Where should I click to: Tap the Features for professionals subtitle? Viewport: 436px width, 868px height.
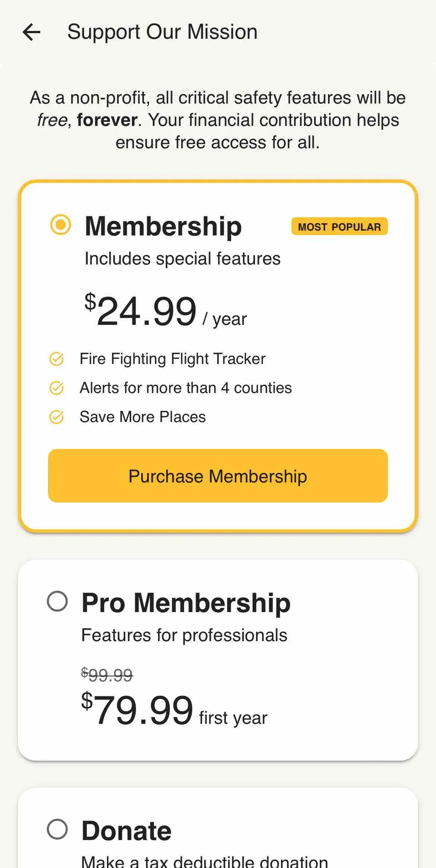click(x=184, y=635)
